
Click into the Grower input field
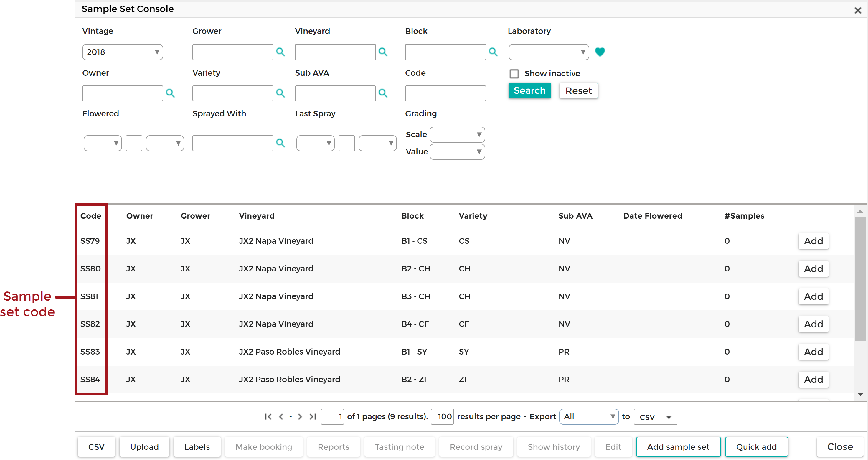(x=232, y=52)
